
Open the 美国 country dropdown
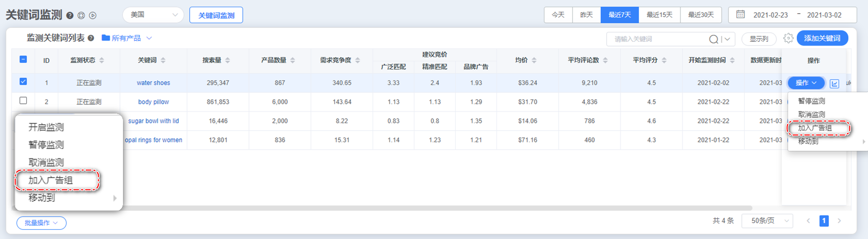point(153,15)
